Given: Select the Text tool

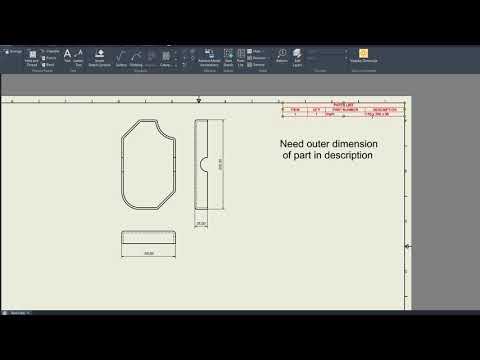Looking at the screenshot, I should 67,56.
